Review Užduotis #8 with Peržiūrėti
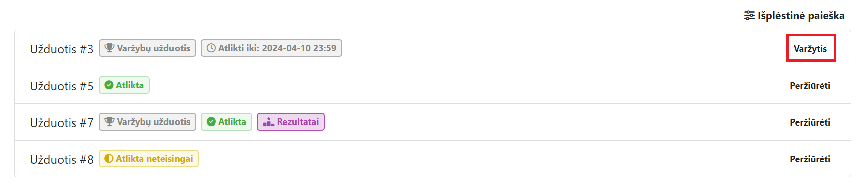The height and width of the screenshot is (186, 868). coord(810,159)
